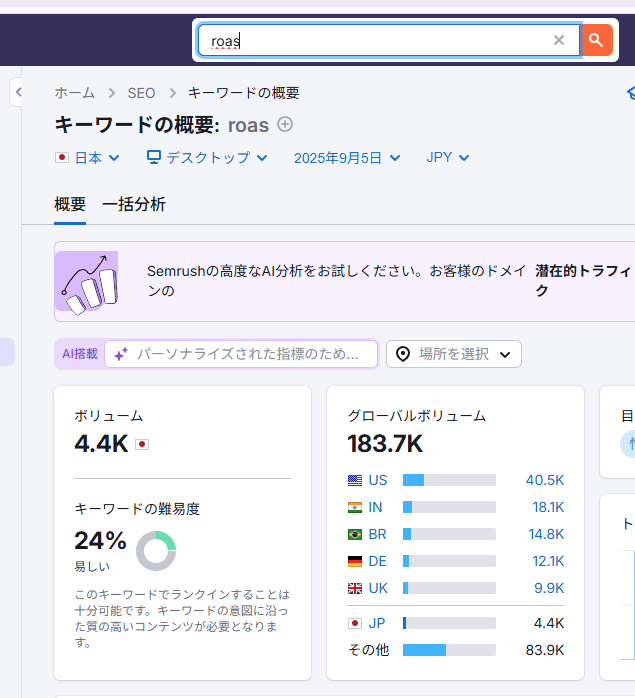Open the JPY currency dropdown
Screen dimensions: 635x698
click(447, 157)
